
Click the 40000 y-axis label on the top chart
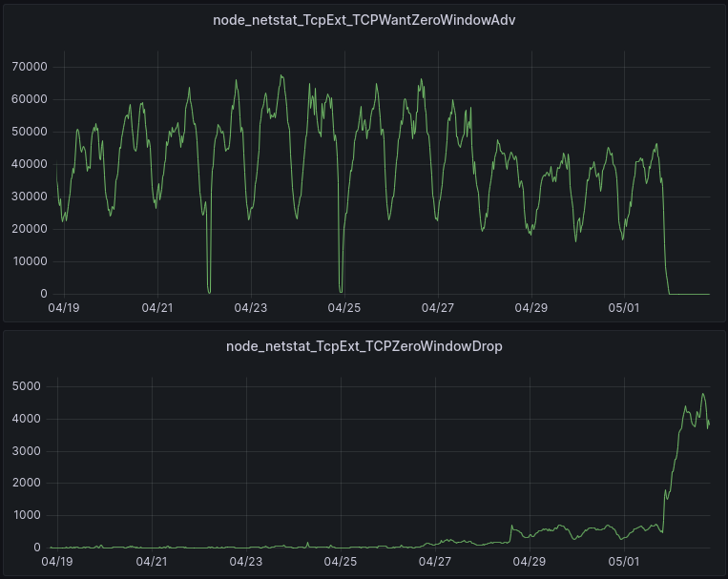click(x=29, y=164)
